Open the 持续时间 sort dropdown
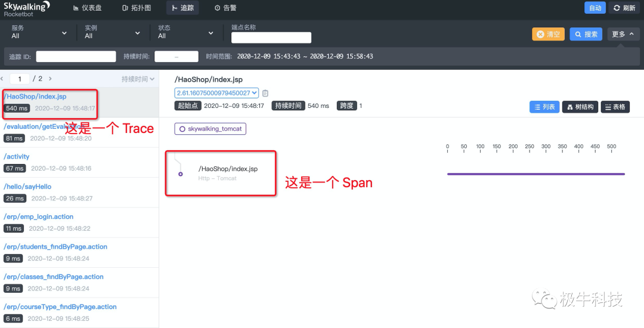Viewport: 644px width, 328px height. pos(138,79)
